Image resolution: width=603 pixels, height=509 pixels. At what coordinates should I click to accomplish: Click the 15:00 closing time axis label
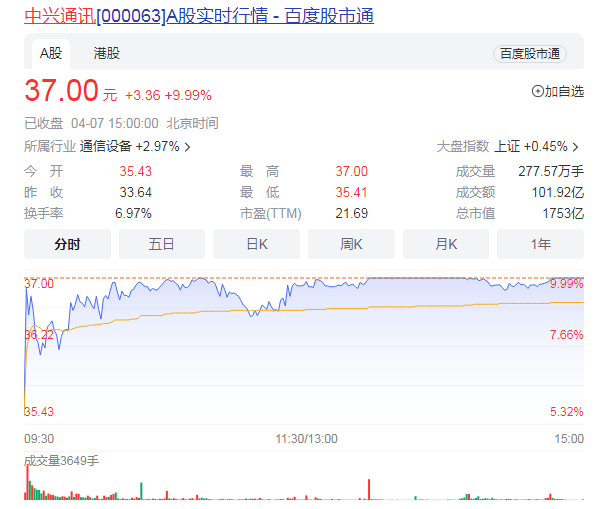click(x=568, y=438)
